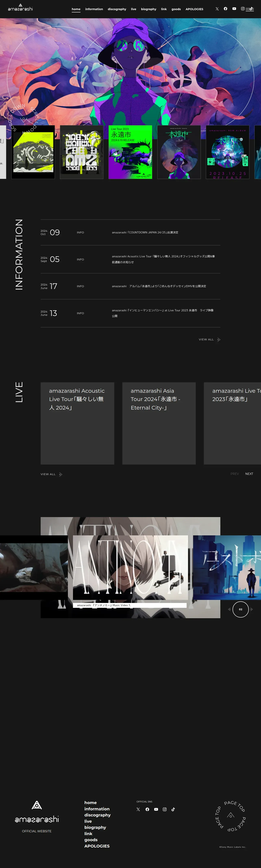This screenshot has width=261, height=868.
Task: Click VIEW ALL under the Information list
Action: coord(209,339)
